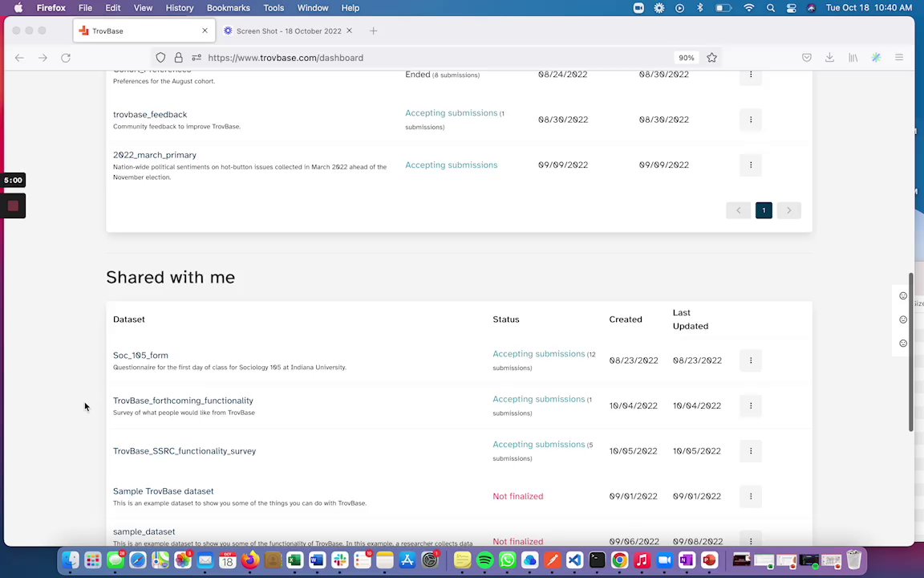This screenshot has height=578, width=924.
Task: Open TrovBase_SSRC_functionality_survey dataset
Action: tap(184, 451)
